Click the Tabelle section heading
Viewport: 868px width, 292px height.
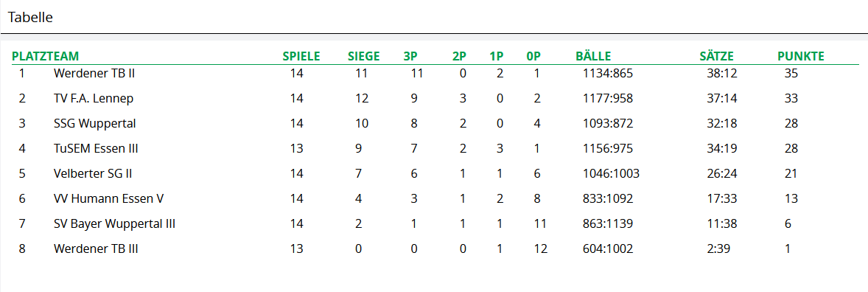[30, 17]
